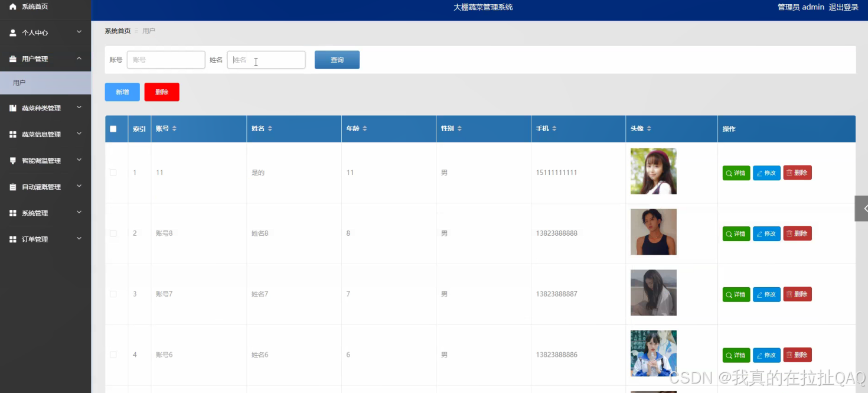The image size is (868, 393).
Task: Click 删除 for 姓名8
Action: [797, 233]
